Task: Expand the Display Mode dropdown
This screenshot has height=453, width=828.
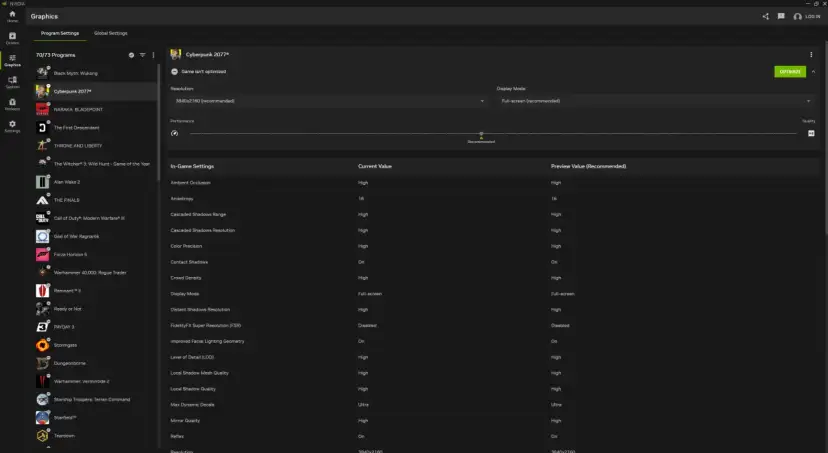Action: 654,101
